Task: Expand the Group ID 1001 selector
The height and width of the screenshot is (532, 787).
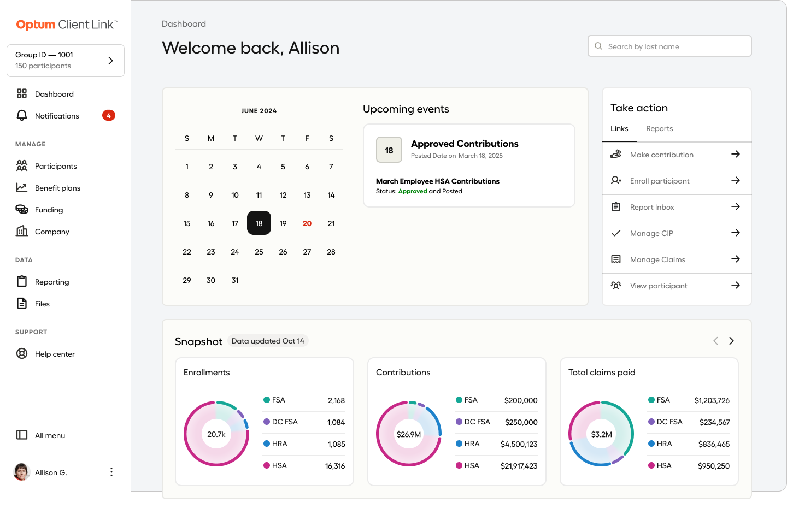Action: coord(110,61)
